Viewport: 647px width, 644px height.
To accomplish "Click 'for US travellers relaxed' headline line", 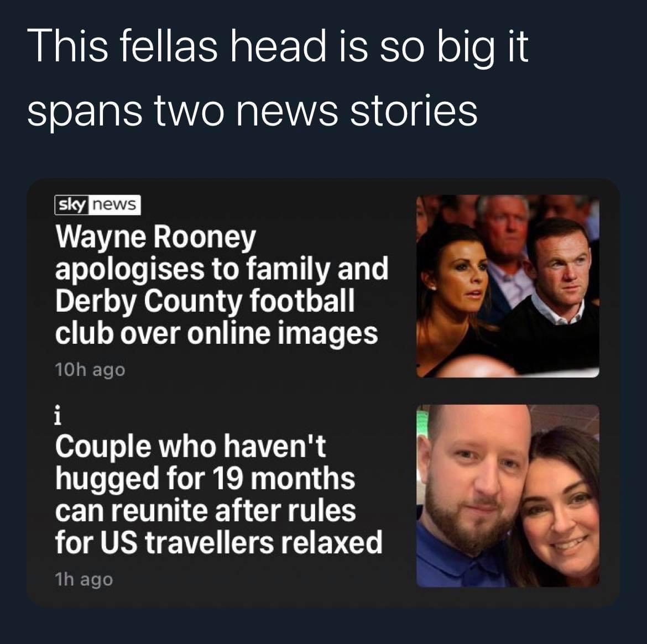I will [x=218, y=542].
